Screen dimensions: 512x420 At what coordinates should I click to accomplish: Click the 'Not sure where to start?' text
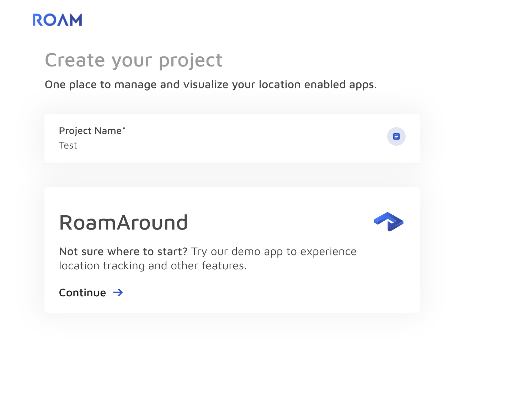coord(123,252)
